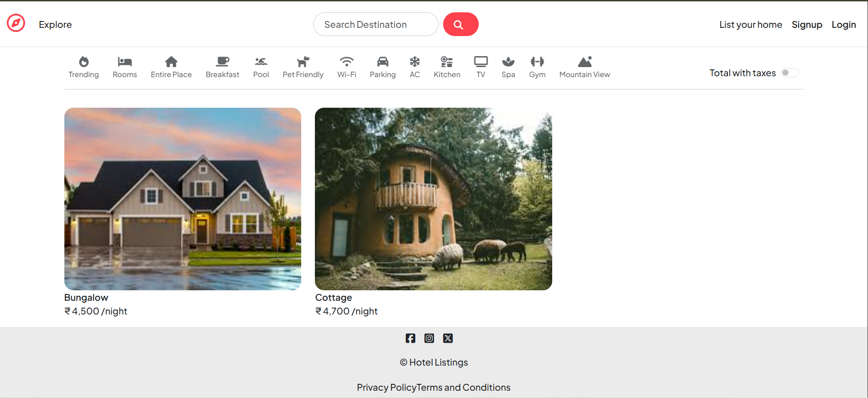Filter by Kitchen icon
868x398 pixels.
(447, 62)
